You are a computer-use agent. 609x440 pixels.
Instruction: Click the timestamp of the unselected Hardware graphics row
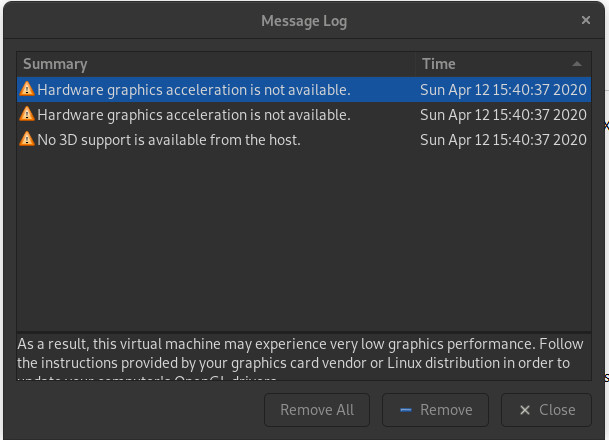pos(503,115)
